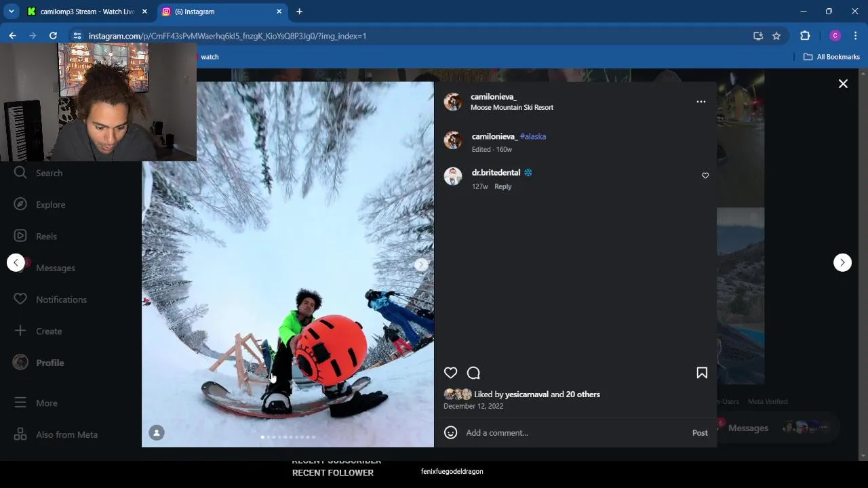Image resolution: width=868 pixels, height=488 pixels.
Task: Expand the More menu in sidebar
Action: point(37,403)
